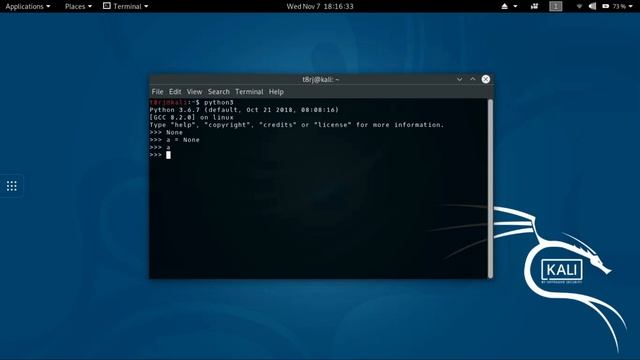
Task: Click the terminal vertical scrollbar
Action: pos(490,189)
